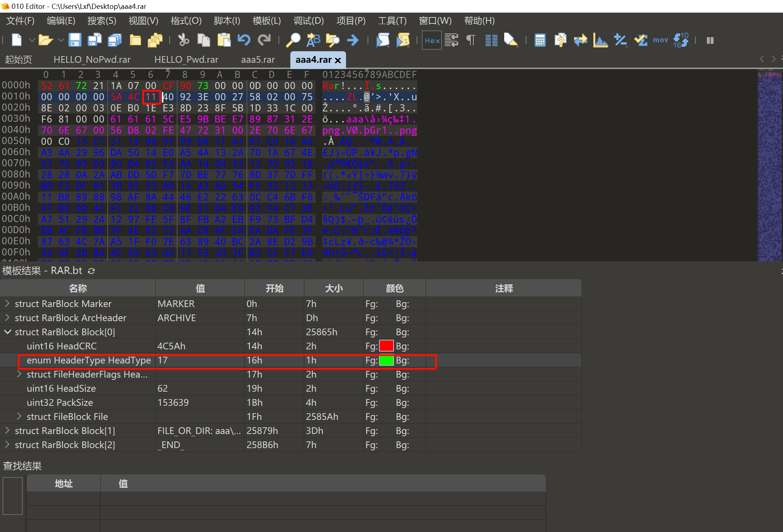The image size is (783, 532).
Task: Toggle Hex edit mode button
Action: 432,40
